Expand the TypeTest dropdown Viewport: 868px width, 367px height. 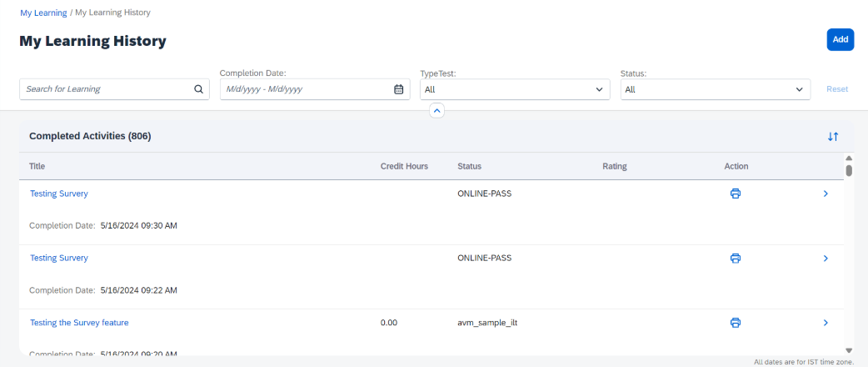(515, 89)
